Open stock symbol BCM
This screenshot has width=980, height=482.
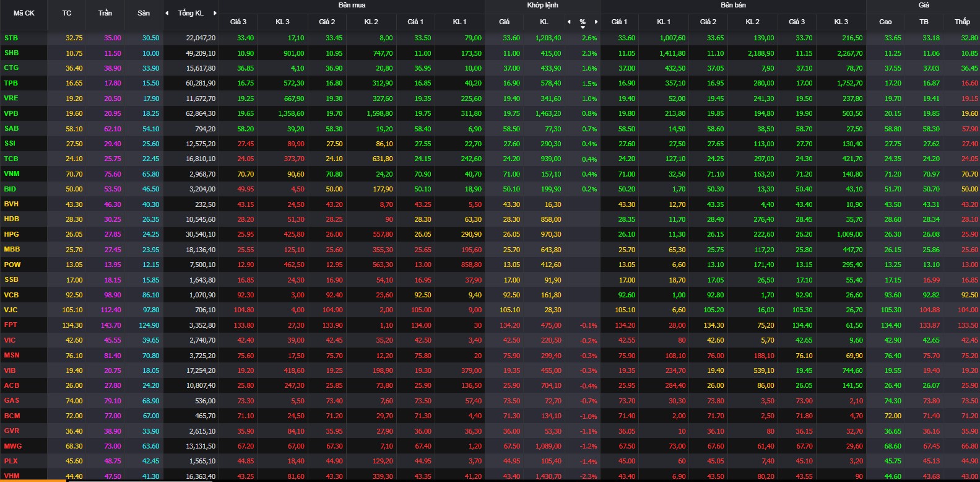[12, 416]
